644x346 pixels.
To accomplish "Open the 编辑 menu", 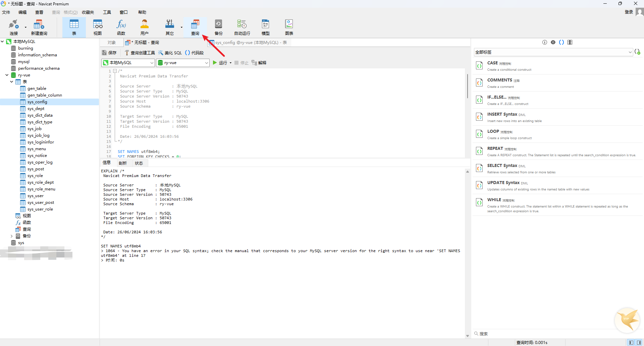I will pos(22,12).
